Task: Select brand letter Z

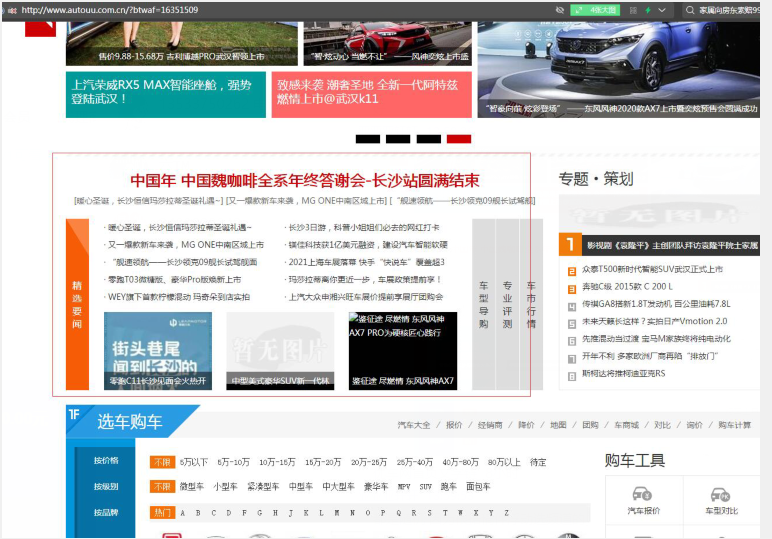Action: 506,513
